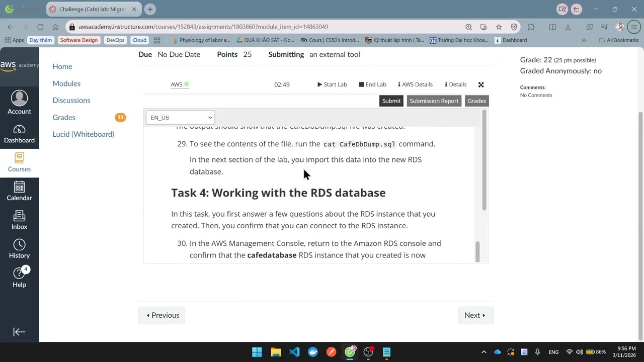Open the All Bookmarks folder

coord(619,40)
